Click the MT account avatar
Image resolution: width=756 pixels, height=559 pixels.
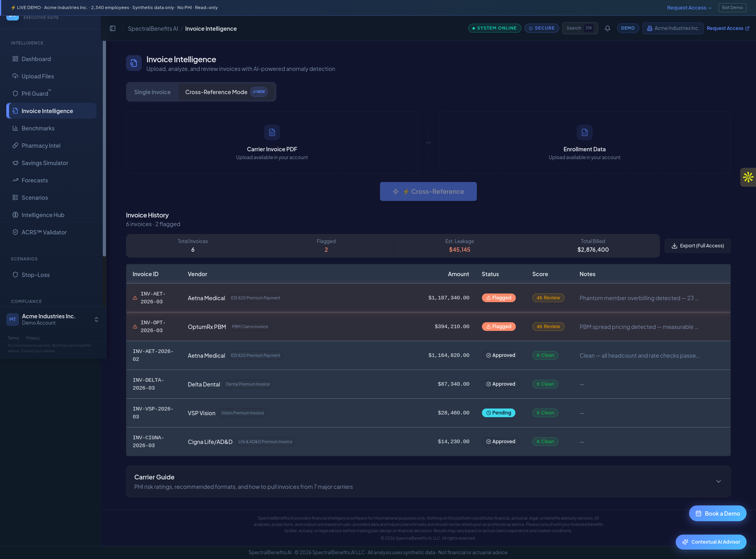pyautogui.click(x=13, y=319)
